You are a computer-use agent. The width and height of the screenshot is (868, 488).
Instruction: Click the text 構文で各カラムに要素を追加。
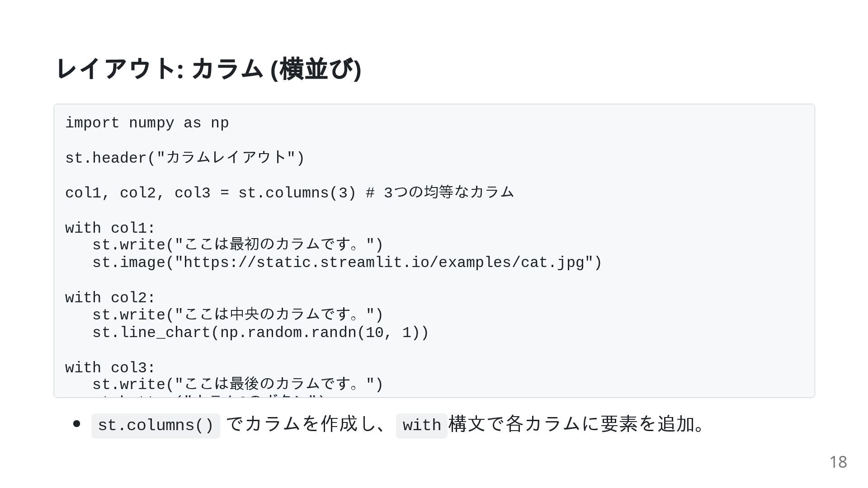click(x=576, y=425)
